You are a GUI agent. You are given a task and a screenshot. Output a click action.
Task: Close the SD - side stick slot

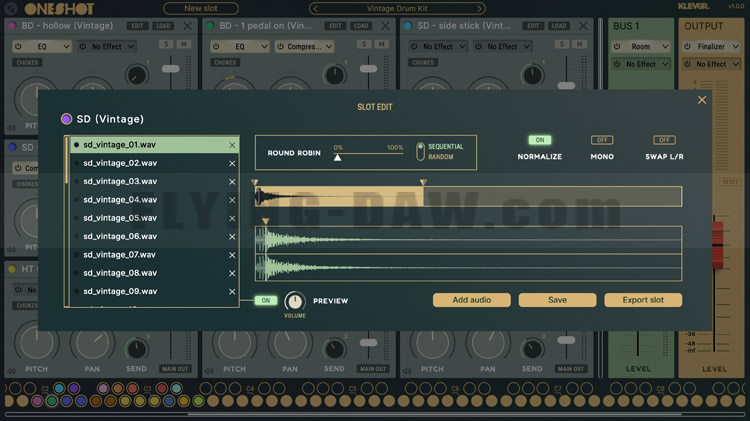click(583, 26)
